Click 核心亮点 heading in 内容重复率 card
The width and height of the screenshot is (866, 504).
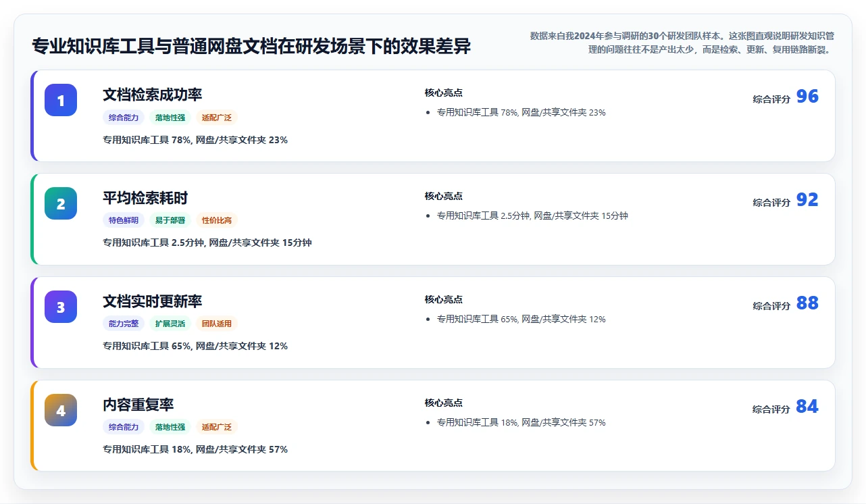click(x=444, y=403)
